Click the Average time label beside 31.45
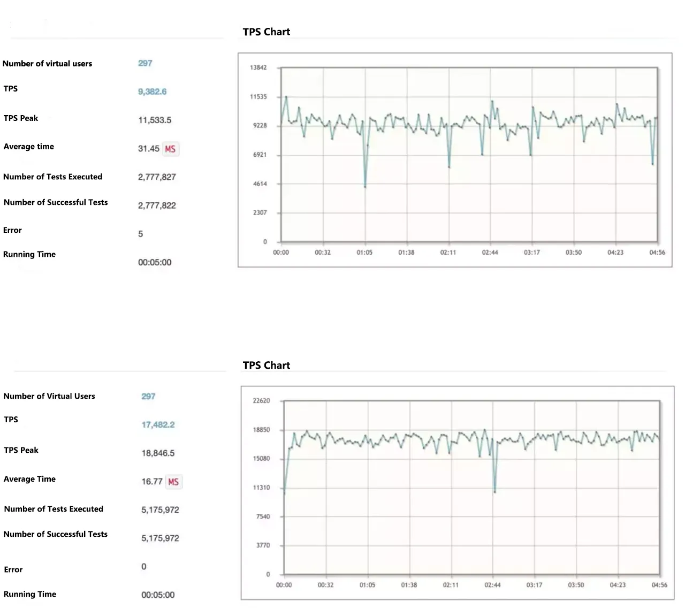This screenshot has width=685, height=616. [28, 147]
